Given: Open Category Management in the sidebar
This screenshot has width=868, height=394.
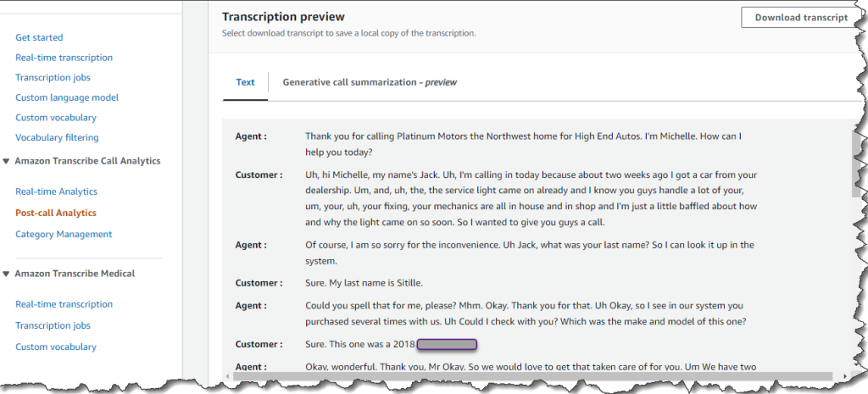Looking at the screenshot, I should [x=64, y=234].
